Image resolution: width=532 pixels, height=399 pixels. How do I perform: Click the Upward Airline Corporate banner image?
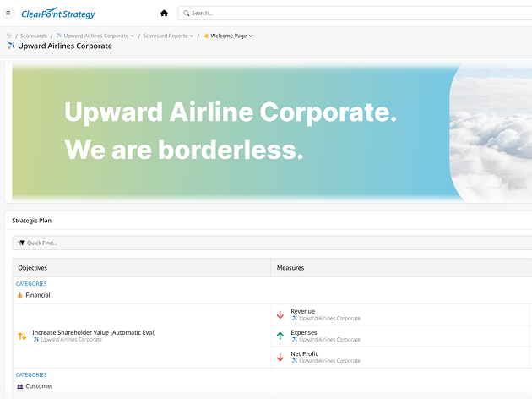pos(272,132)
